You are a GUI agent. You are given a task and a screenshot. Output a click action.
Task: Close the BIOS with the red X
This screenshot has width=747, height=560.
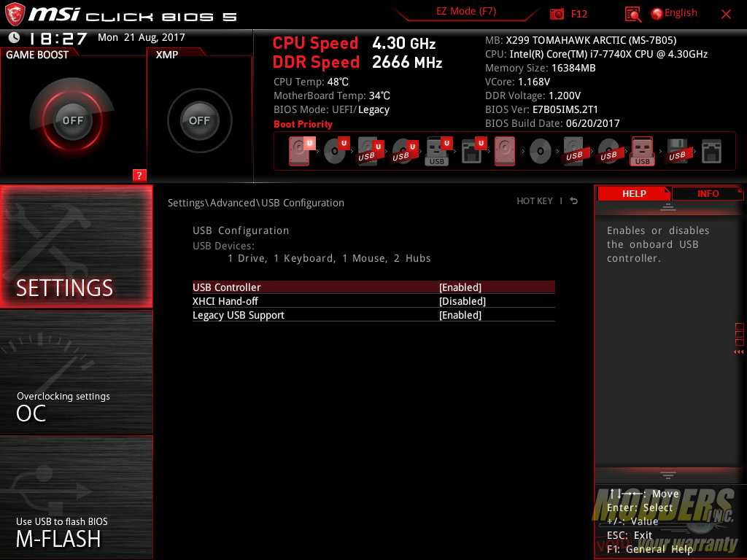pyautogui.click(x=726, y=15)
